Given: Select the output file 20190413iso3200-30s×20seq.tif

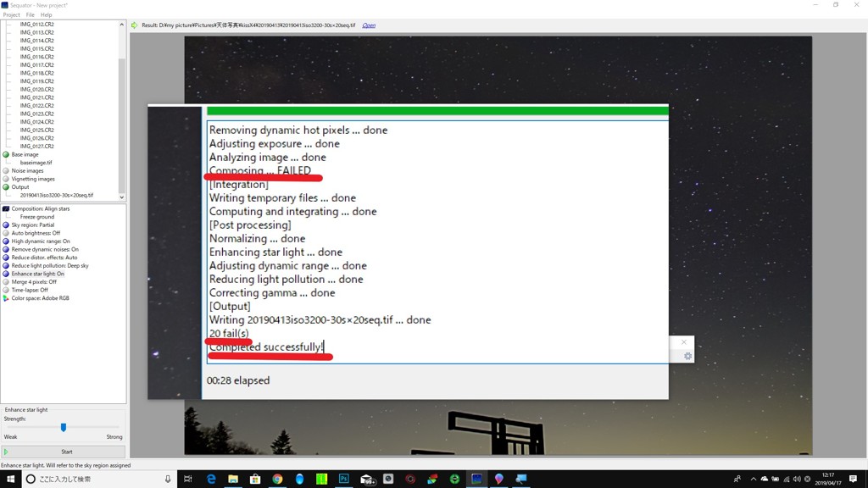Looking at the screenshot, I should [x=57, y=196].
